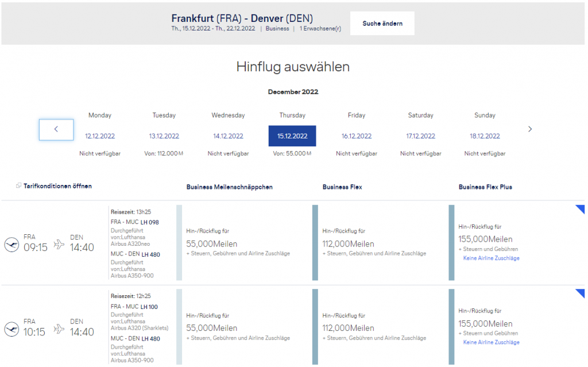Click the travel dates 15.12.2022 - 22.12.2022 text
This screenshot has width=588, height=367.
(213, 29)
